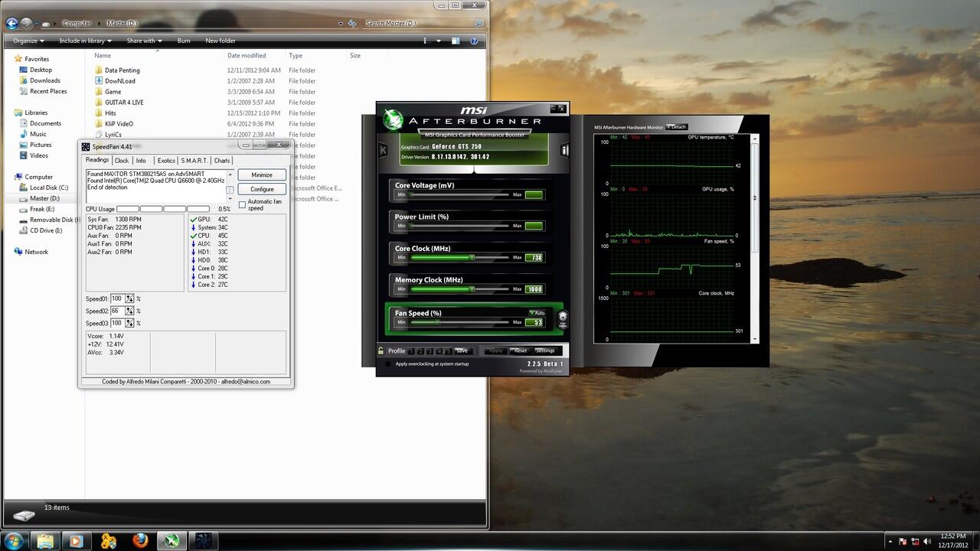Open the recent pages dropdown arrow
Screen dimensions: 980x551
coord(38,24)
